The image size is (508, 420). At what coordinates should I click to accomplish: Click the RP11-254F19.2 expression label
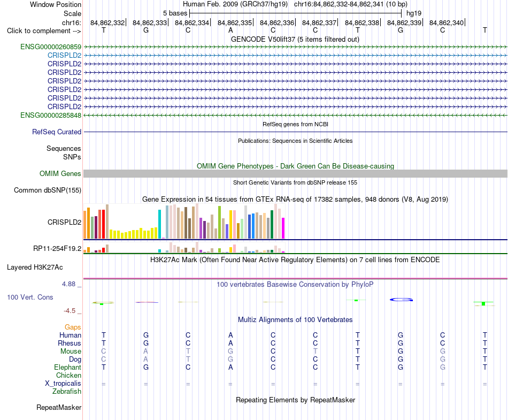coord(57,249)
